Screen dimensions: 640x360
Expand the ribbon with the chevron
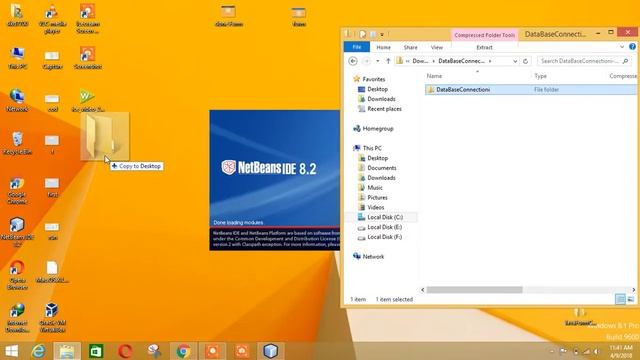pyautogui.click(x=622, y=47)
